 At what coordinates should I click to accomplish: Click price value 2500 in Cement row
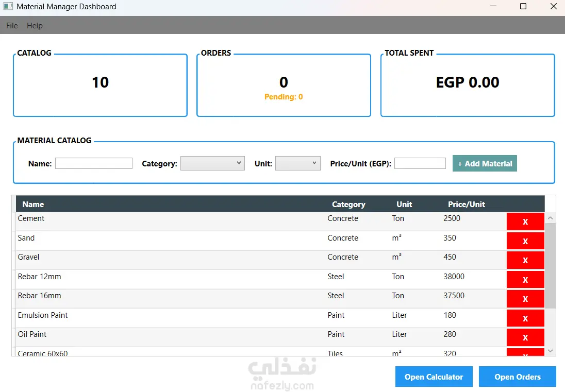452,218
